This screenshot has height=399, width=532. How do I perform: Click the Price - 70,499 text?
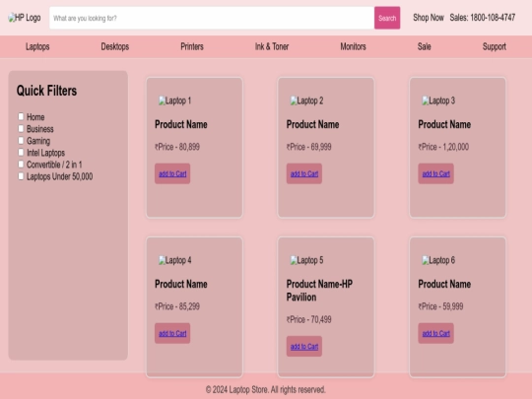pos(308,319)
